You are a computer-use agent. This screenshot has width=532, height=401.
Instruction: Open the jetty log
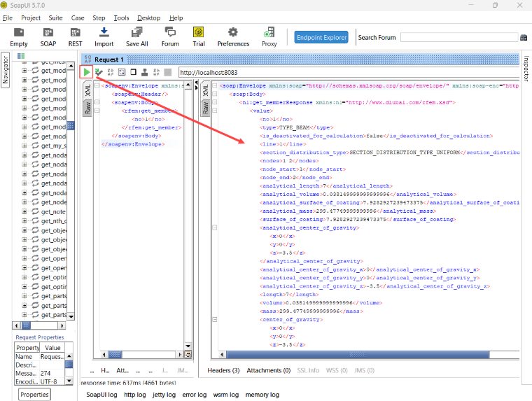[x=164, y=395]
